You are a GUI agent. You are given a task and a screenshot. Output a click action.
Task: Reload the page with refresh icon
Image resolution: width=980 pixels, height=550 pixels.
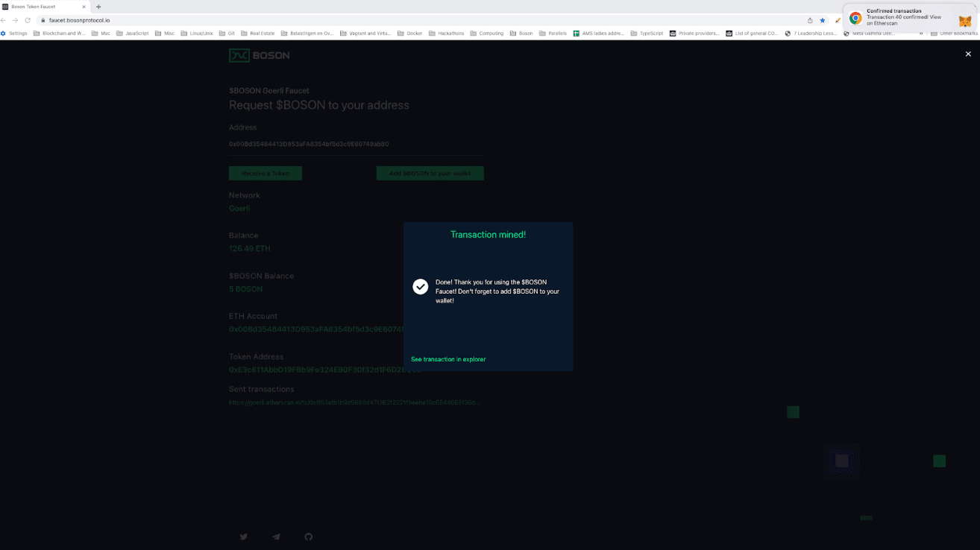tap(28, 20)
